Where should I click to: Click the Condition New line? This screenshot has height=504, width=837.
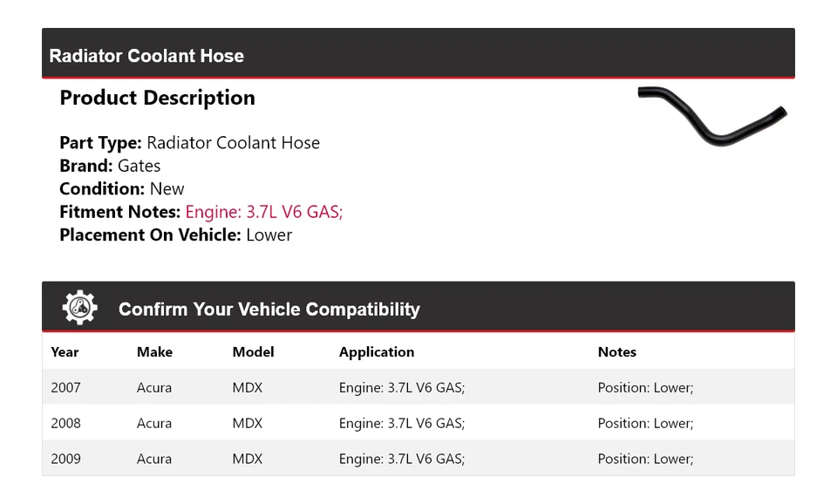tap(121, 189)
